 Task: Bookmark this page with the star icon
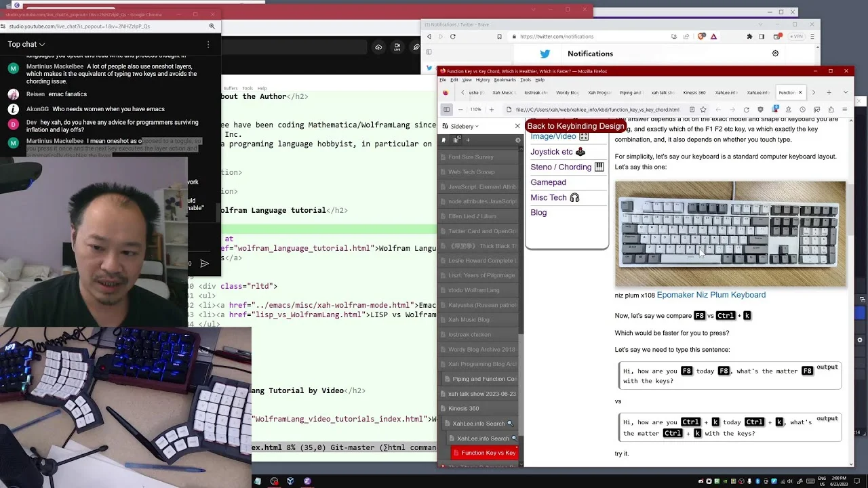pos(703,109)
